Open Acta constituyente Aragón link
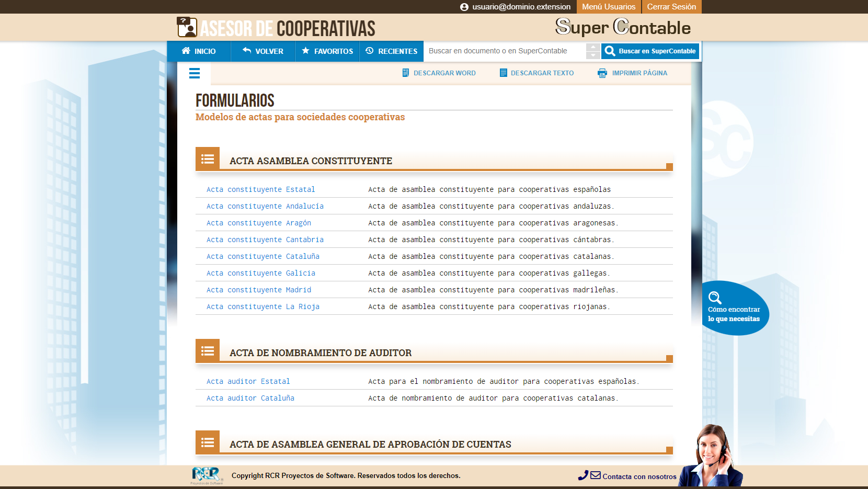 [258, 223]
